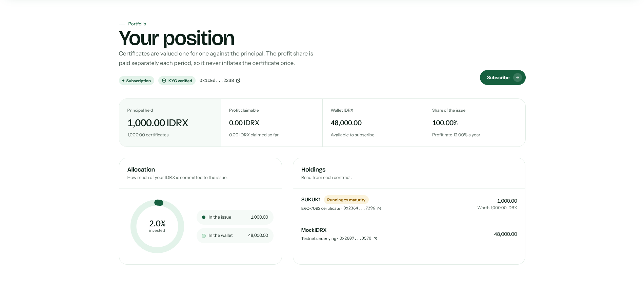Click the ERC-7092 certificate text
Viewport: 644px width, 291px height.
pyautogui.click(x=320, y=208)
